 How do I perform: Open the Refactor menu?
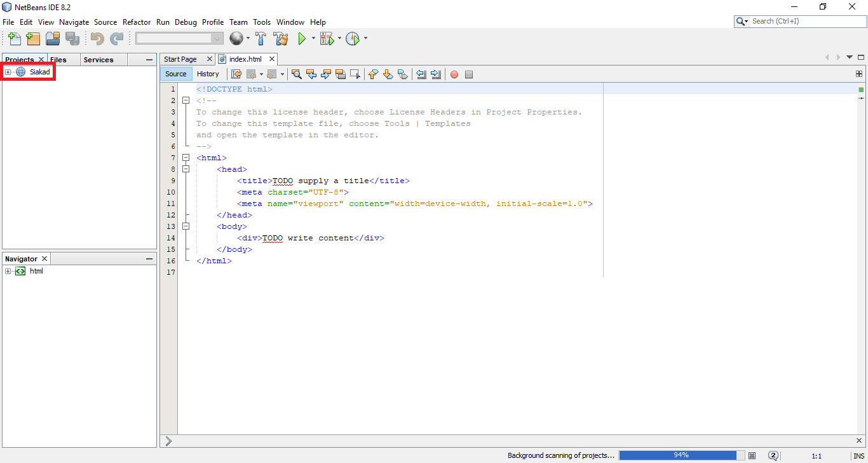pos(137,22)
